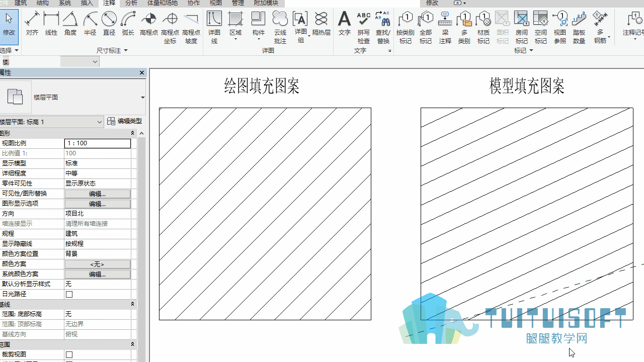The width and height of the screenshot is (644, 362).
Task: Activate the 直径 diameter dimension tool
Action: coord(109,24)
